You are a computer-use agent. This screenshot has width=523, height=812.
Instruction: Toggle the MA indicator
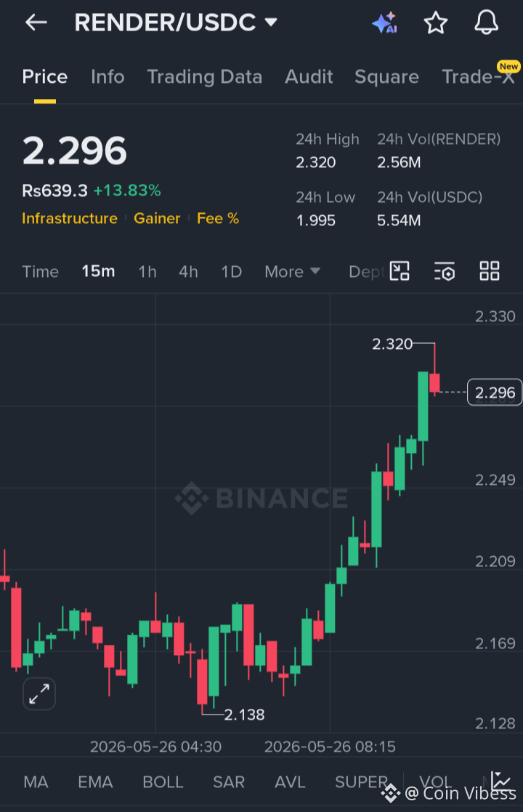(36, 782)
